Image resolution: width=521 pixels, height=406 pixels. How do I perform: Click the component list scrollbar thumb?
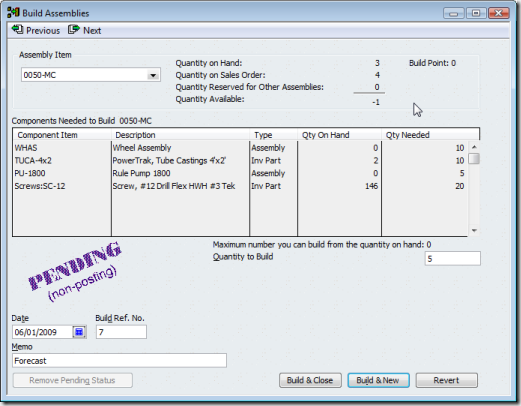pyautogui.click(x=474, y=159)
